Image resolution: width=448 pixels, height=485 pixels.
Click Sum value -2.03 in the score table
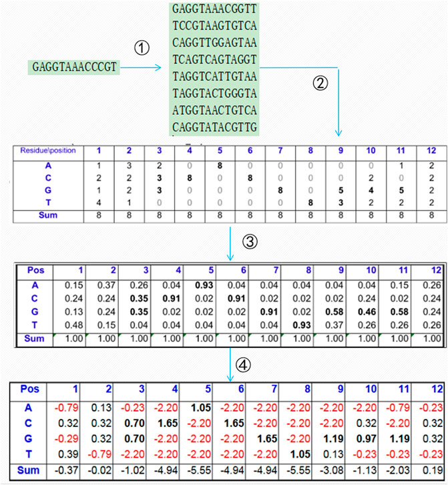point(398,470)
